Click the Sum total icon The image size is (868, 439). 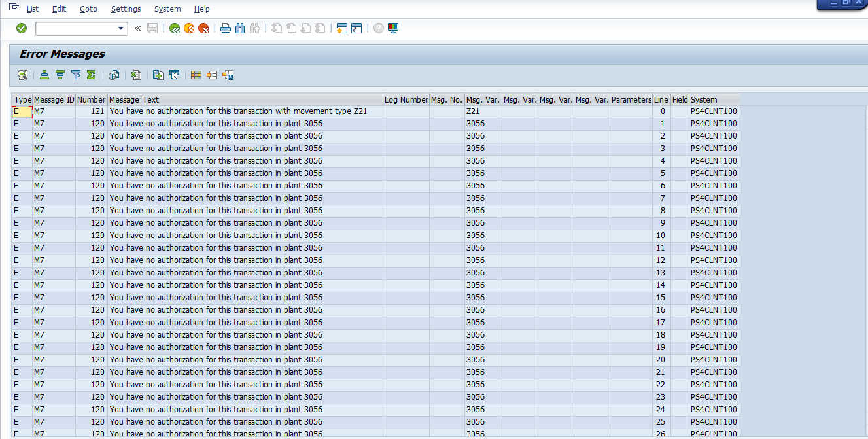92,75
